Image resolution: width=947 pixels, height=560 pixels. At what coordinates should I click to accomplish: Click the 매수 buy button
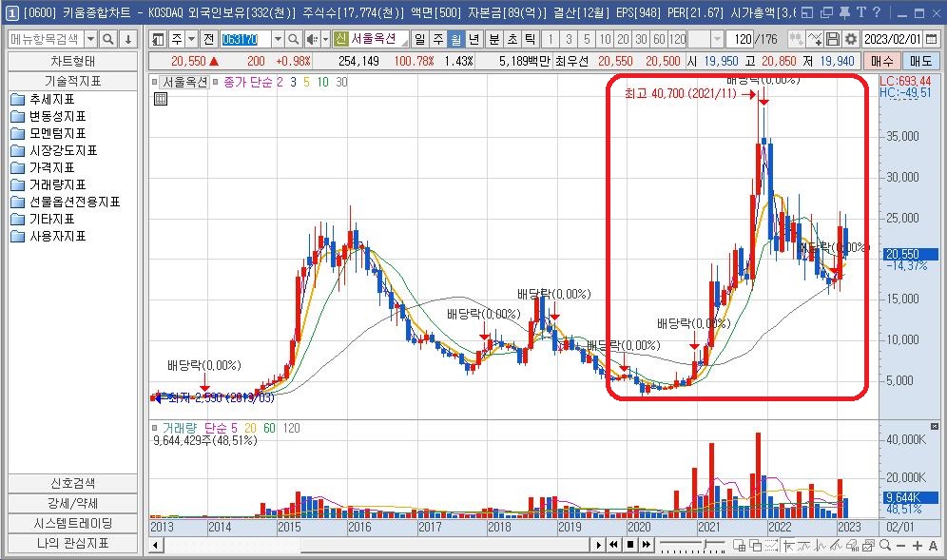point(881,61)
